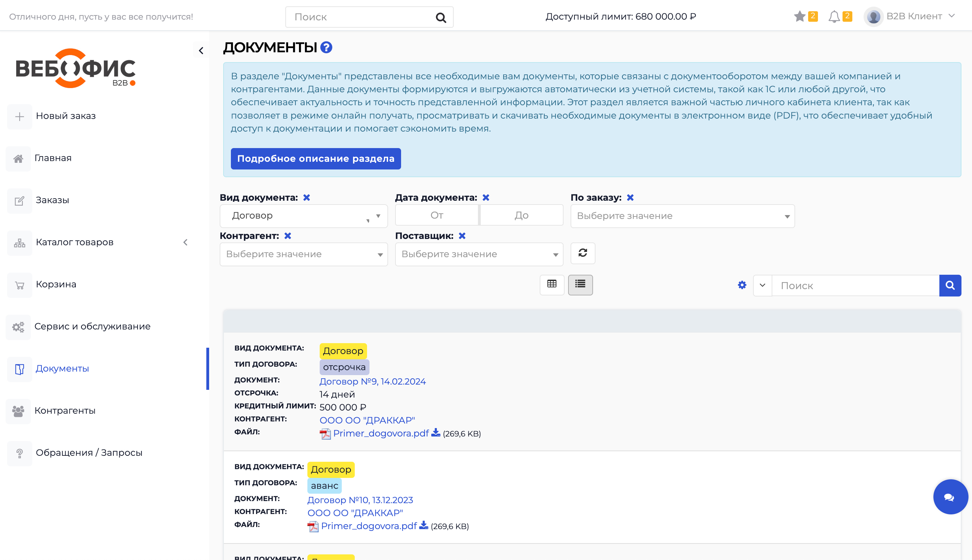
Task: Open the chat widget bubble
Action: 950,496
